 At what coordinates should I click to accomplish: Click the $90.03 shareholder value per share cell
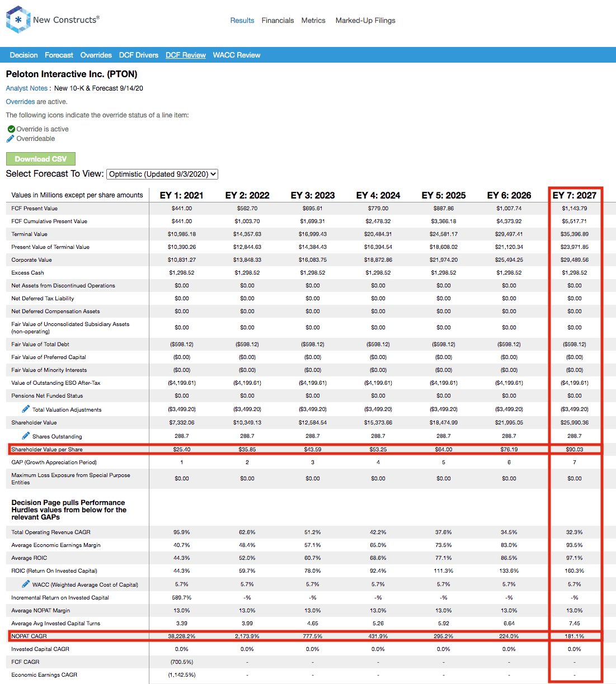tap(575, 450)
